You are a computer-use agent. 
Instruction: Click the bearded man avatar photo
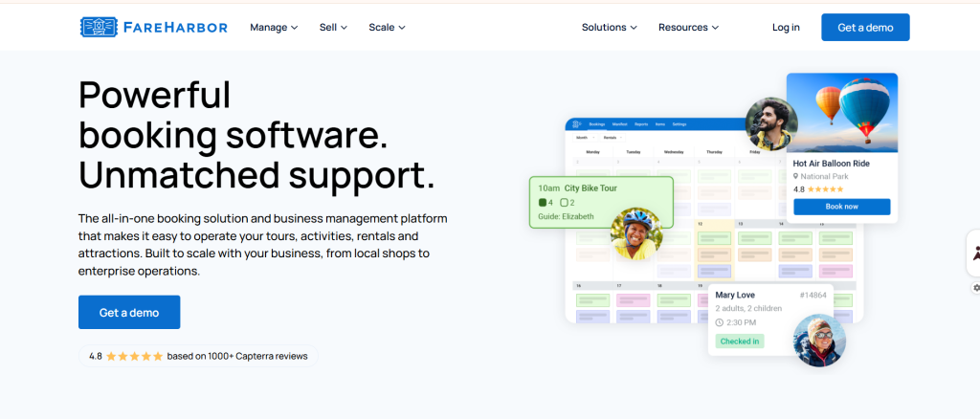[771, 123]
